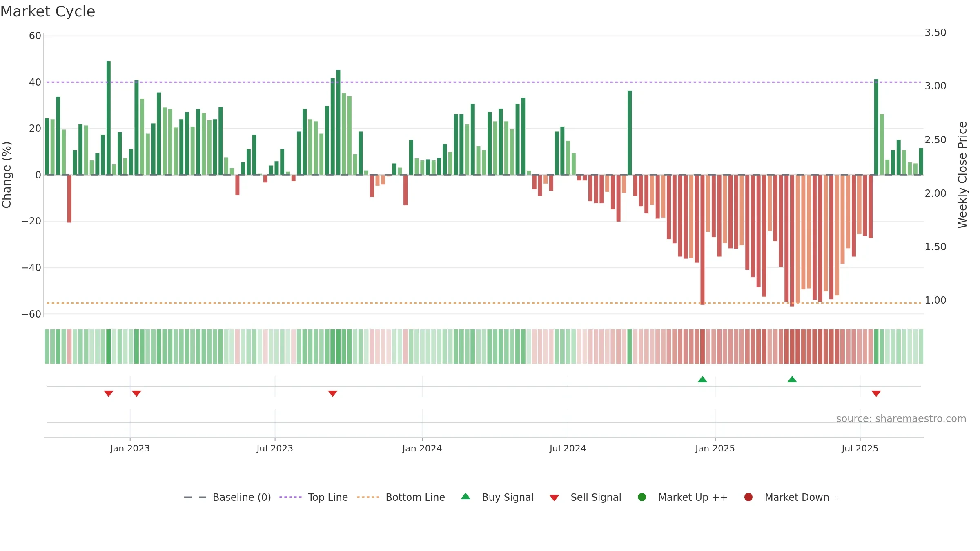Image resolution: width=980 pixels, height=551 pixels.
Task: Toggle the Bottom Line legend entry
Action: (x=401, y=497)
